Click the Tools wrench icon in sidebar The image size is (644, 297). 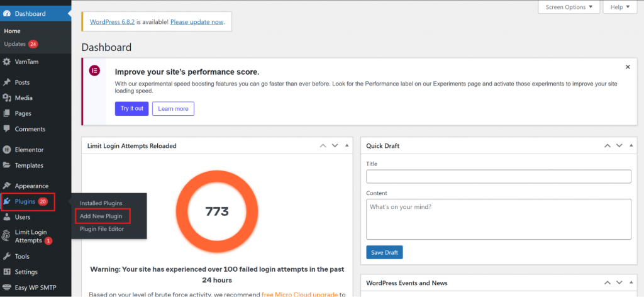pyautogui.click(x=6, y=257)
